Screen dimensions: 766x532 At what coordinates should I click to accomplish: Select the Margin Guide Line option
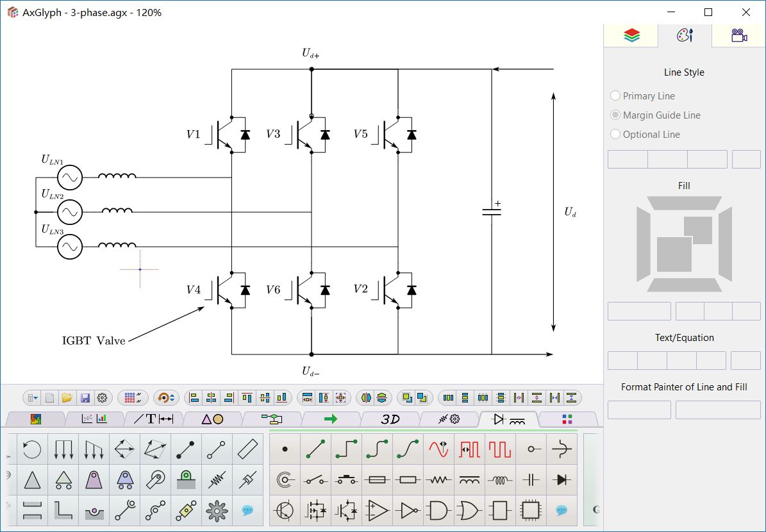coord(615,115)
